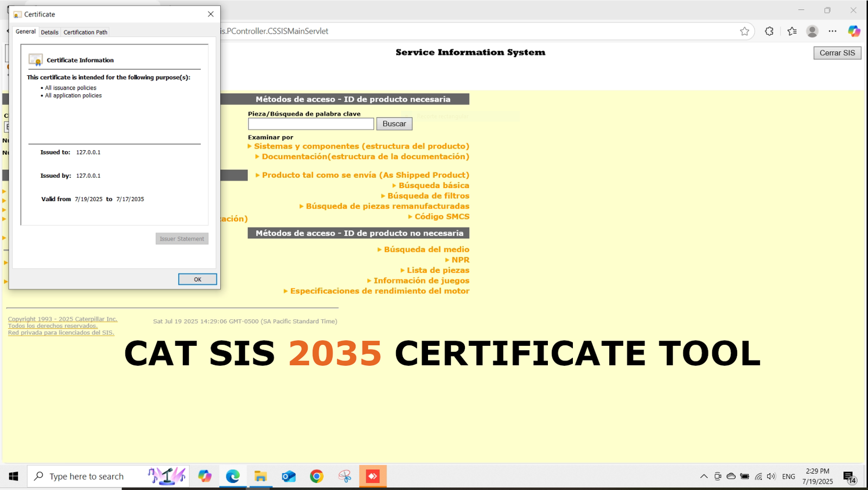This screenshot has height=490, width=868.
Task: Open Google Chrome from the taskbar
Action: (316, 476)
